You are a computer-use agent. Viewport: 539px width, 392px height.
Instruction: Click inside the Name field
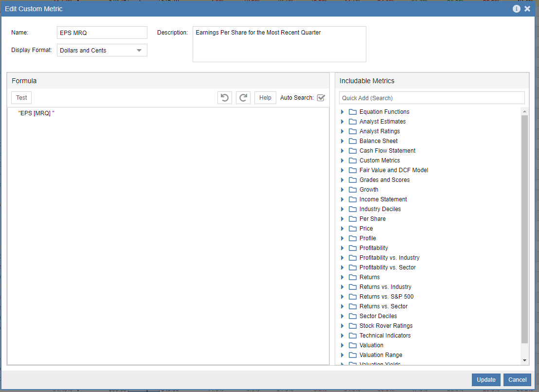click(x=102, y=33)
